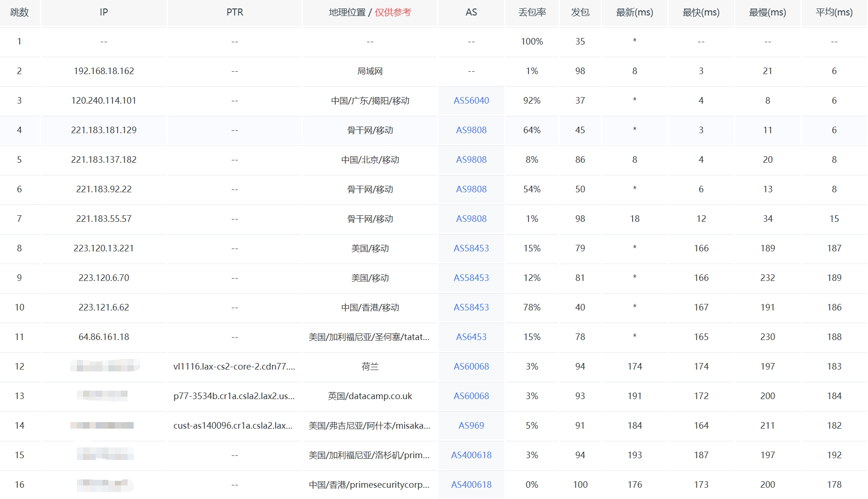This screenshot has height=499, width=868.
Task: Click the blurred IP in hop 12
Action: 105,365
